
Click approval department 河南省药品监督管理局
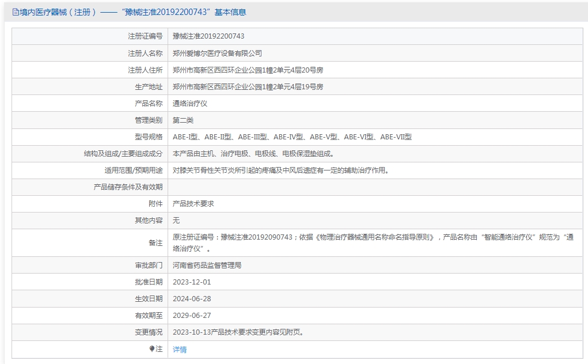pos(207,266)
